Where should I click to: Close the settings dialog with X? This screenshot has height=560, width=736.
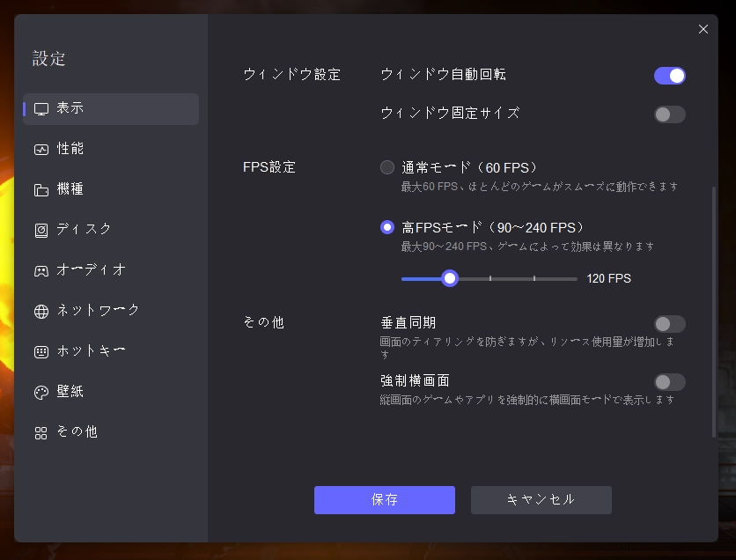tap(703, 29)
